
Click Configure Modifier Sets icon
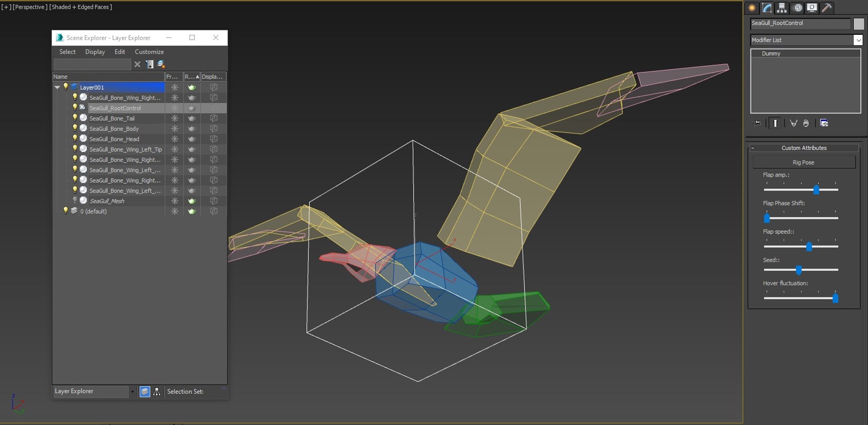(x=824, y=123)
